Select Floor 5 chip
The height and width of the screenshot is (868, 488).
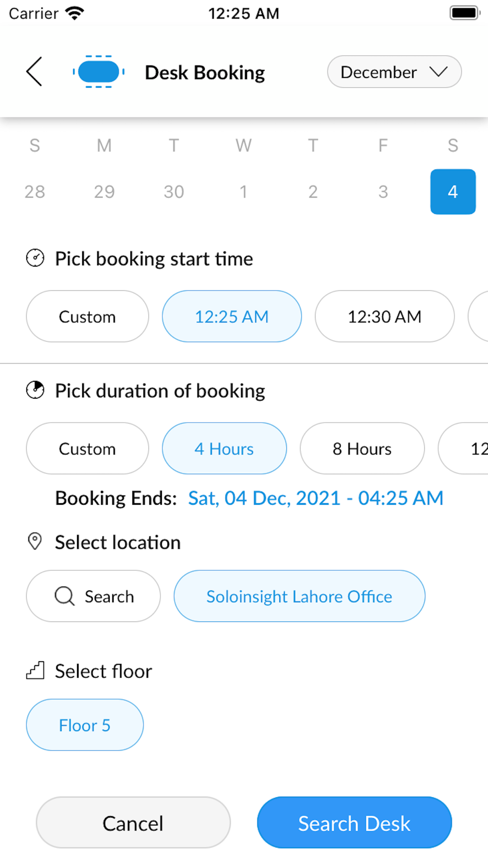85,725
